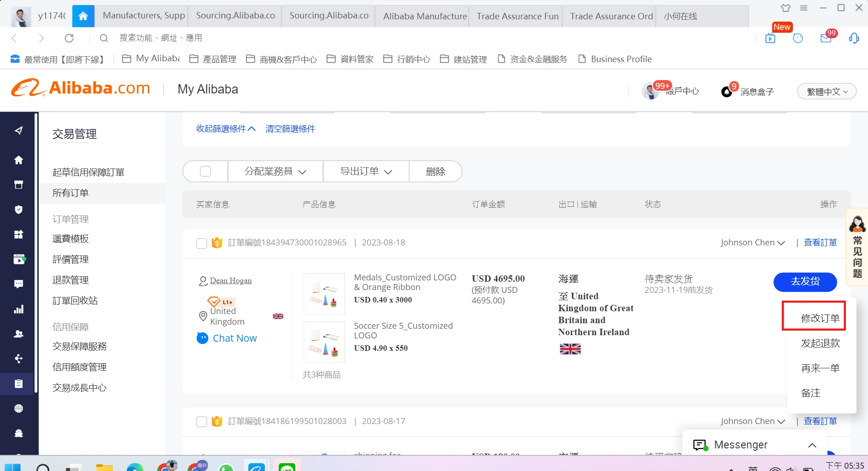Toggle the select-all orders checkbox

(205, 171)
